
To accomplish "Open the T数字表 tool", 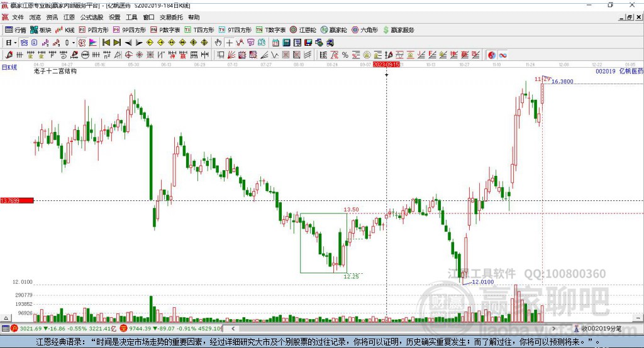I will click(270, 30).
